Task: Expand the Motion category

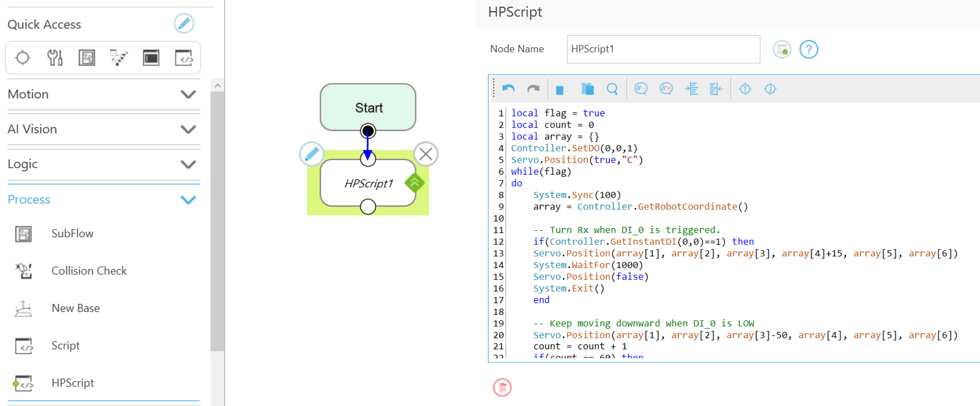Action: click(x=188, y=94)
